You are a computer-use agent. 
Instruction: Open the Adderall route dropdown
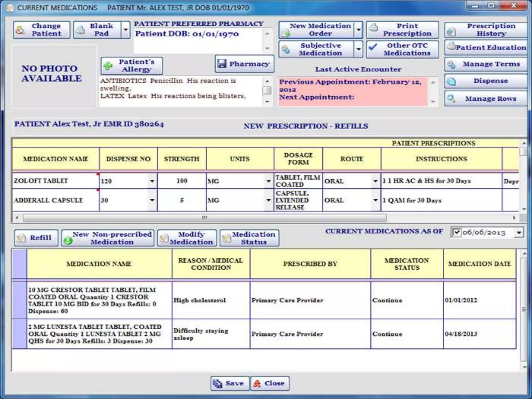375,200
